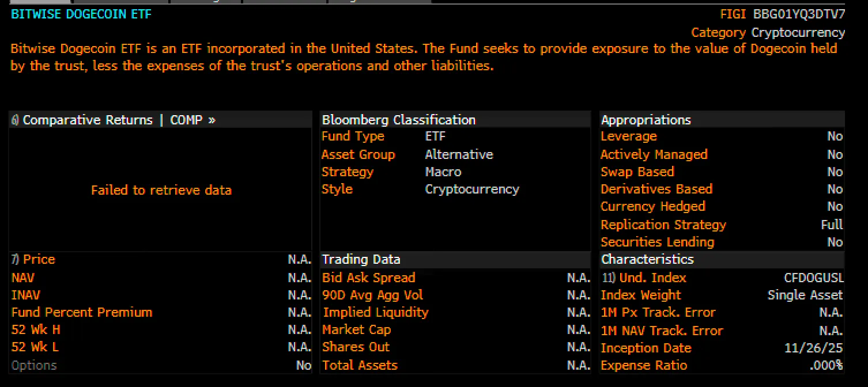This screenshot has height=387, width=868.
Task: Click the Implied Liquidity field
Action: point(376,312)
